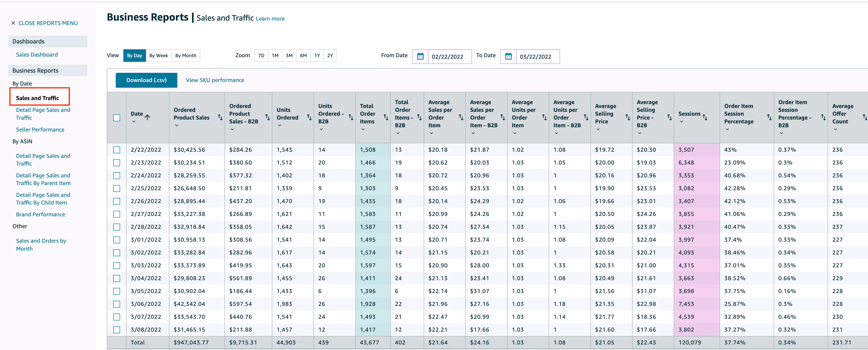Image resolution: width=868 pixels, height=350 pixels.
Task: Tick the checkbox for row 2/22/2022
Action: pos(117,150)
